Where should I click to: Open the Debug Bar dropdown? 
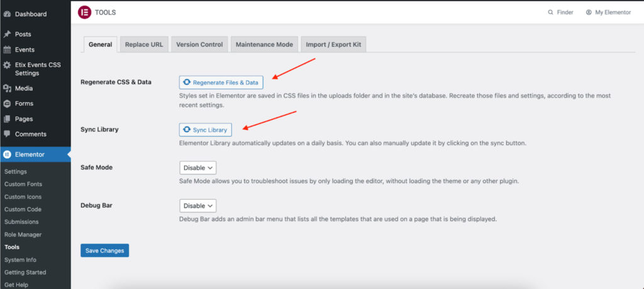pos(197,205)
